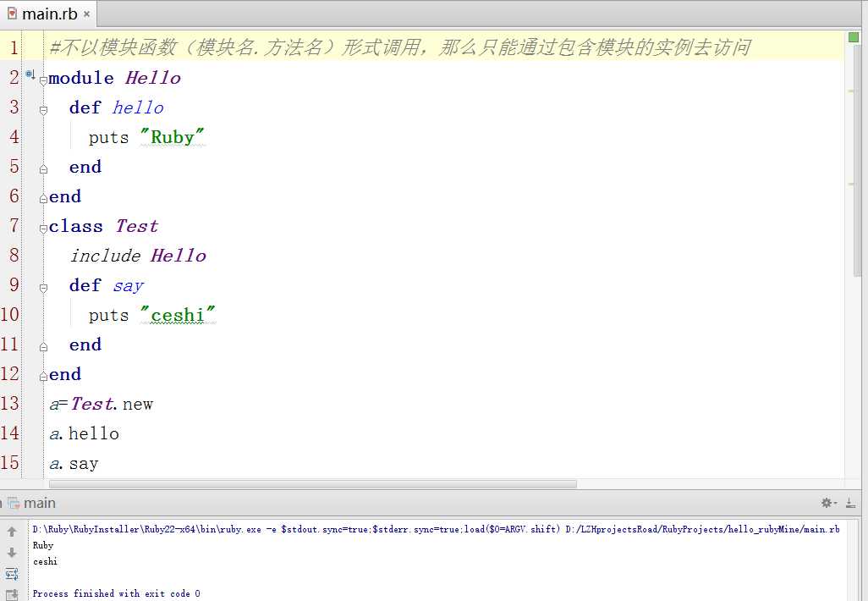Click the Hello module name on line 2
The width and height of the screenshot is (868, 601).
(153, 78)
